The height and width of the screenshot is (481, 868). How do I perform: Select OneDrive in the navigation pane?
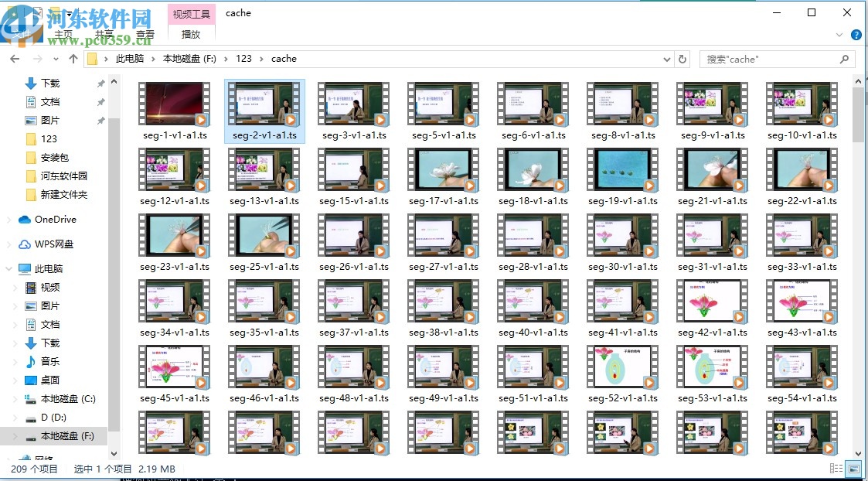[x=56, y=220]
